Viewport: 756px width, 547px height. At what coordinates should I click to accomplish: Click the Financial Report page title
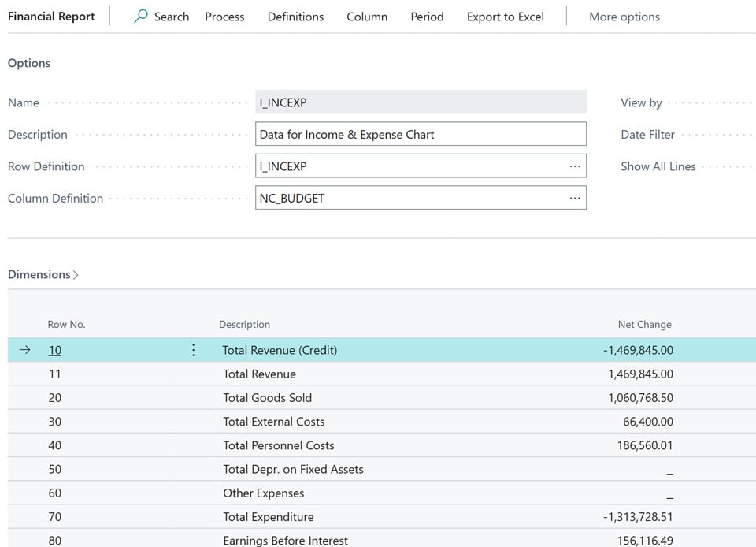tap(51, 17)
